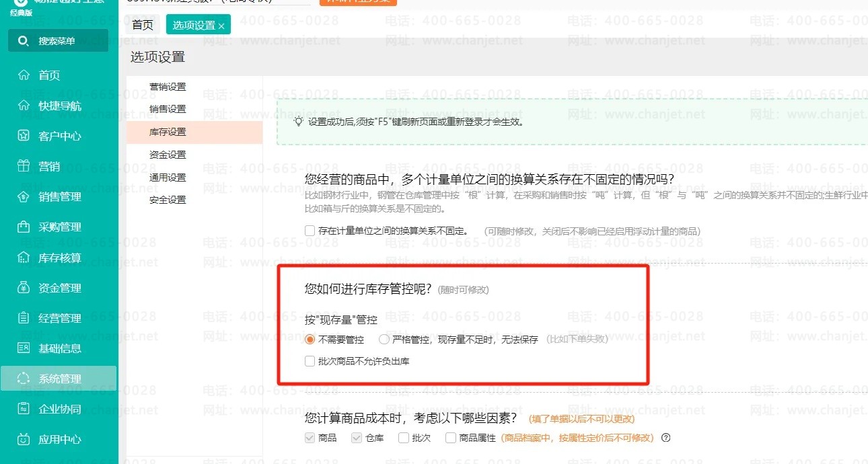The image size is (868, 464).
Task: Open 营销设置 in the settings list
Action: coord(168,87)
